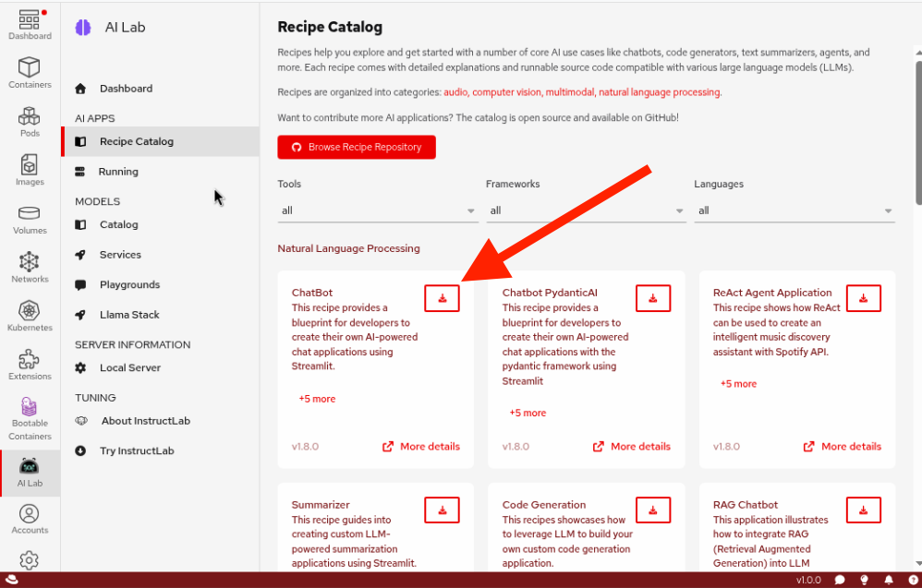The width and height of the screenshot is (922, 588).
Task: Open the Extensions puzzle icon
Action: pos(30,364)
